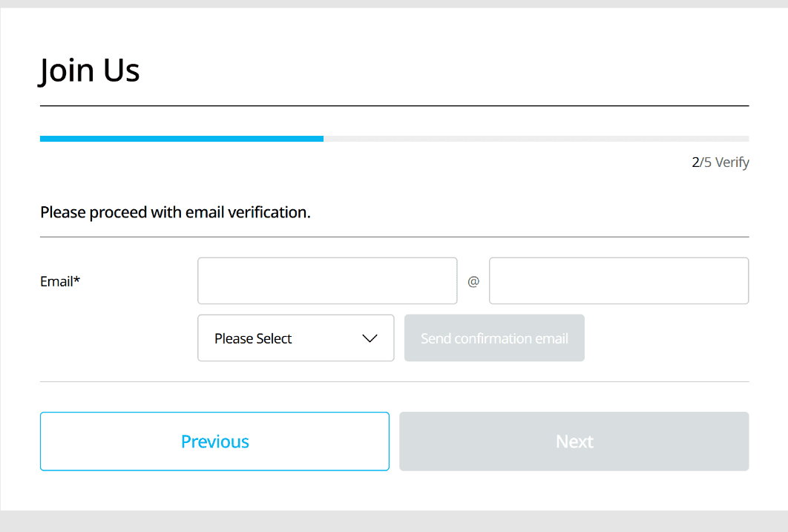Click the 'Email*' field label
Image resolution: width=788 pixels, height=532 pixels.
(60, 281)
